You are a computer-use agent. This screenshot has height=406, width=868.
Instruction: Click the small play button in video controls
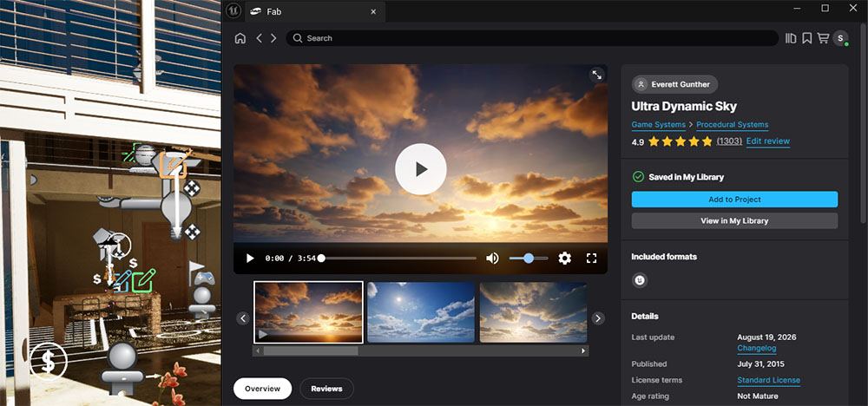click(x=250, y=259)
